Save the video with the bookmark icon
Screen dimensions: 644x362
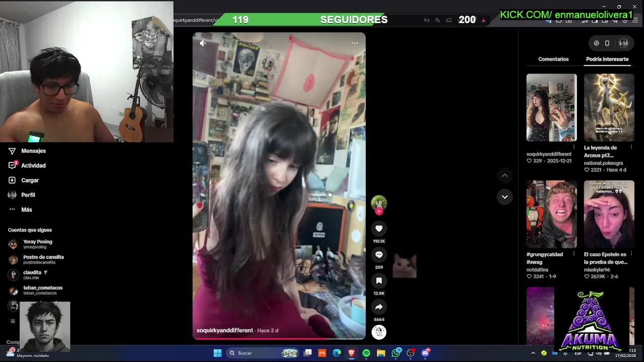click(x=379, y=281)
